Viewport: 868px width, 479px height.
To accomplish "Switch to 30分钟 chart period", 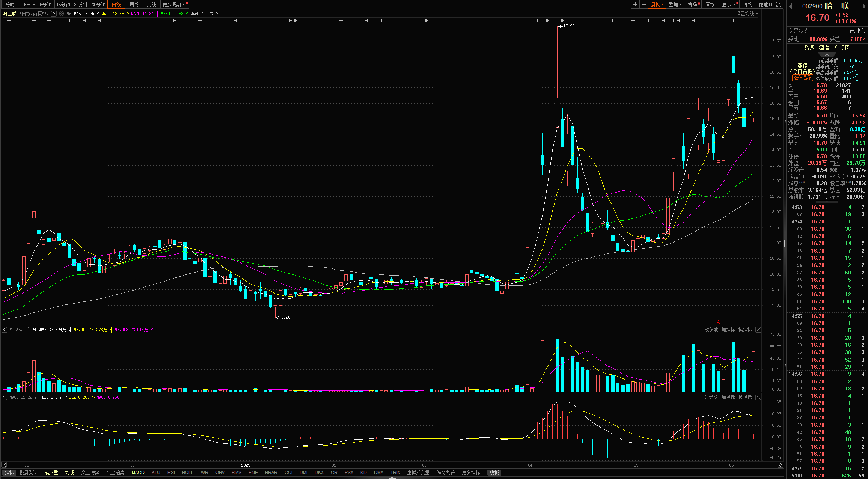I will [81, 5].
